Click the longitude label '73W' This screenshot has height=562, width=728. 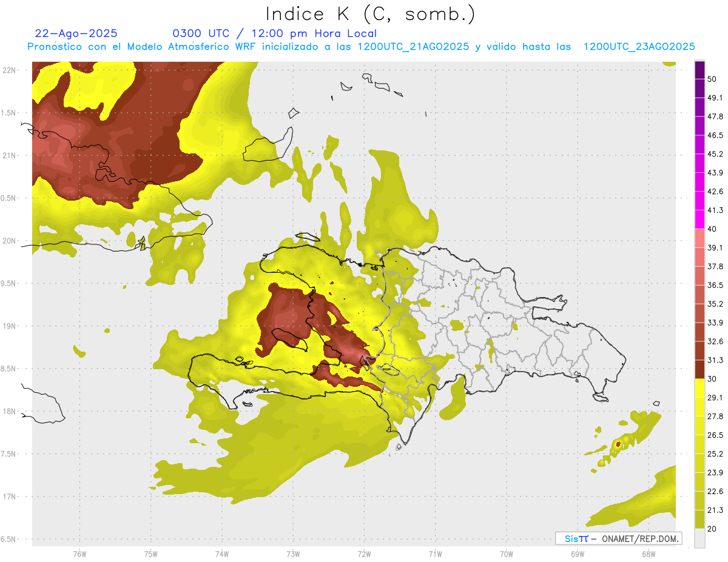pyautogui.click(x=293, y=554)
